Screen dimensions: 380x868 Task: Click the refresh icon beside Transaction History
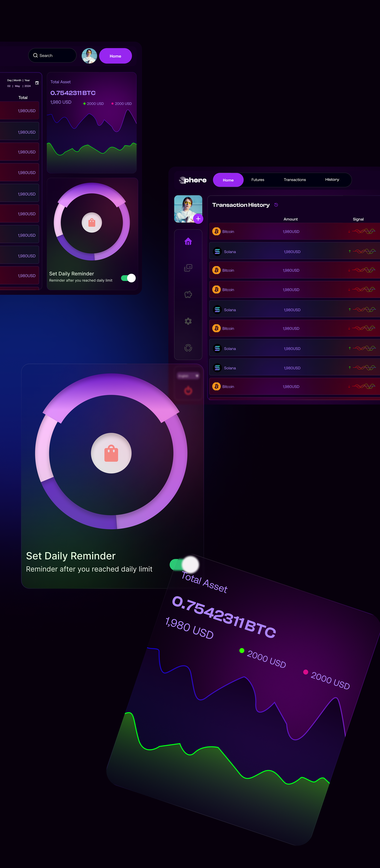tap(276, 205)
